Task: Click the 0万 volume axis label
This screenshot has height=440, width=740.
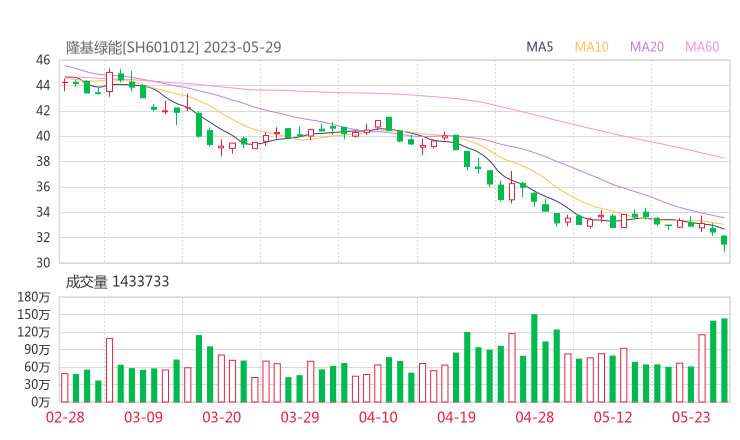Action: (x=40, y=402)
